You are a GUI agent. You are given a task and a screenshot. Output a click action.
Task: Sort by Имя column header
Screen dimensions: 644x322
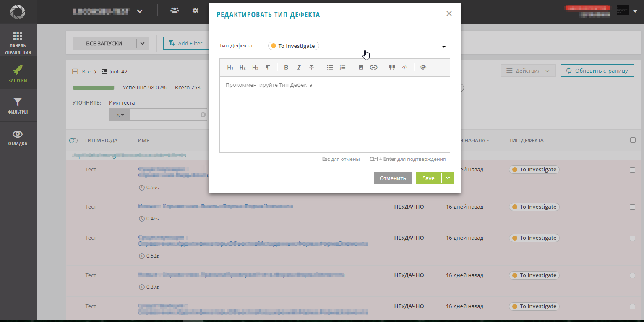pyautogui.click(x=143, y=141)
